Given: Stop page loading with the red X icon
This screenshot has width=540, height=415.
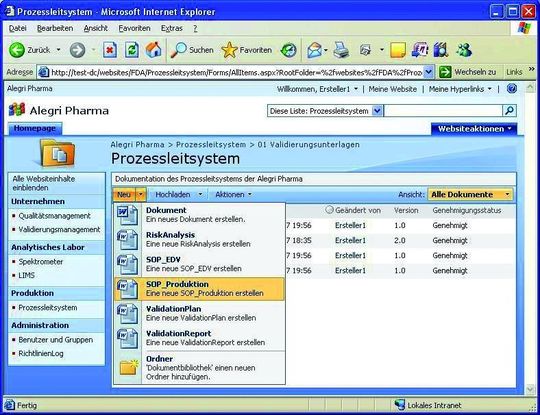Looking at the screenshot, I should pos(110,50).
